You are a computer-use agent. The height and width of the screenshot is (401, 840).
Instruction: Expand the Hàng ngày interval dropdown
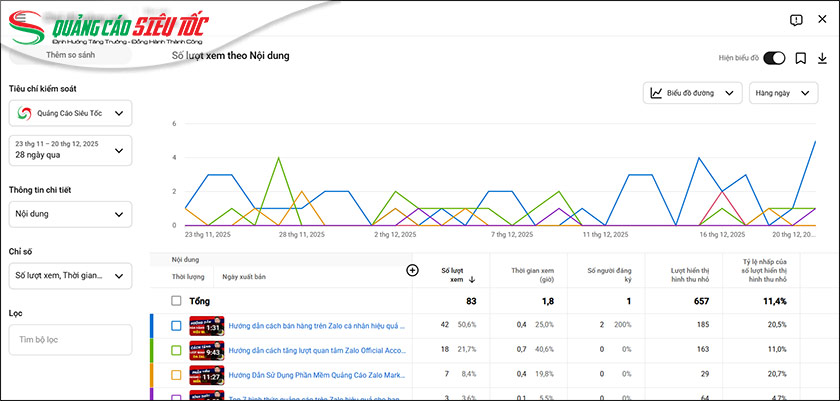pos(786,93)
